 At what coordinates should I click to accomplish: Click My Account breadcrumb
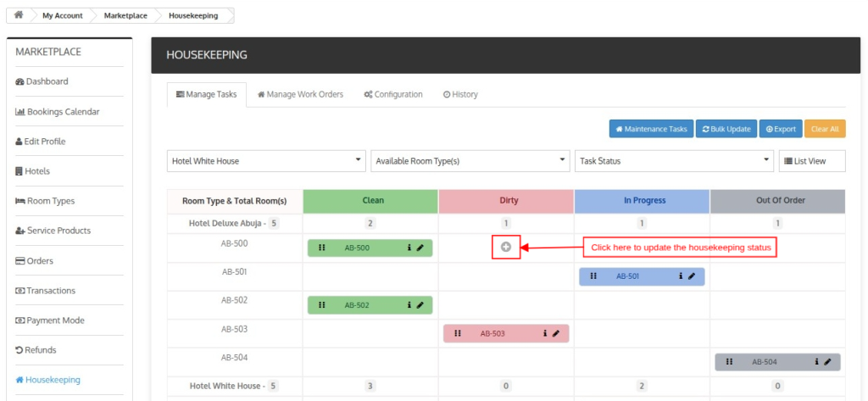pyautogui.click(x=63, y=15)
